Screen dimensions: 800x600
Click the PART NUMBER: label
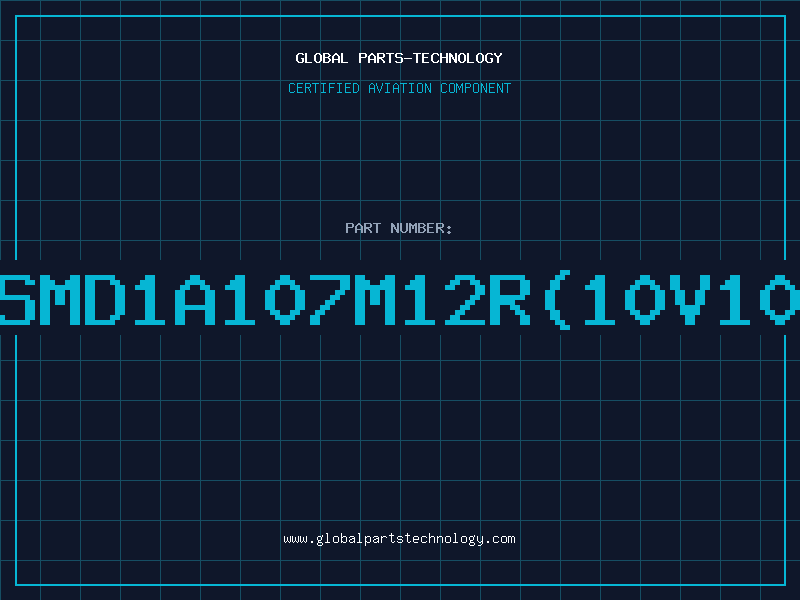[399, 228]
